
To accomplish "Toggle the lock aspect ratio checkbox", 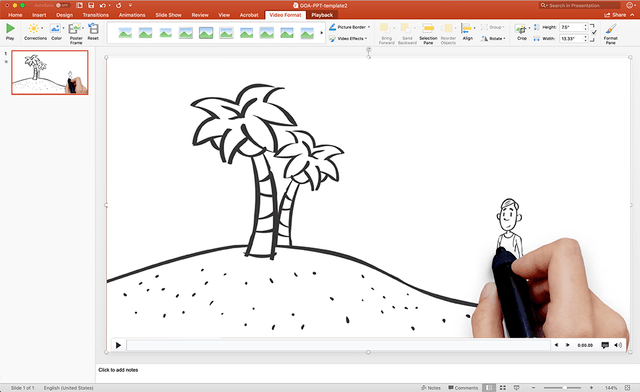I will [x=594, y=32].
